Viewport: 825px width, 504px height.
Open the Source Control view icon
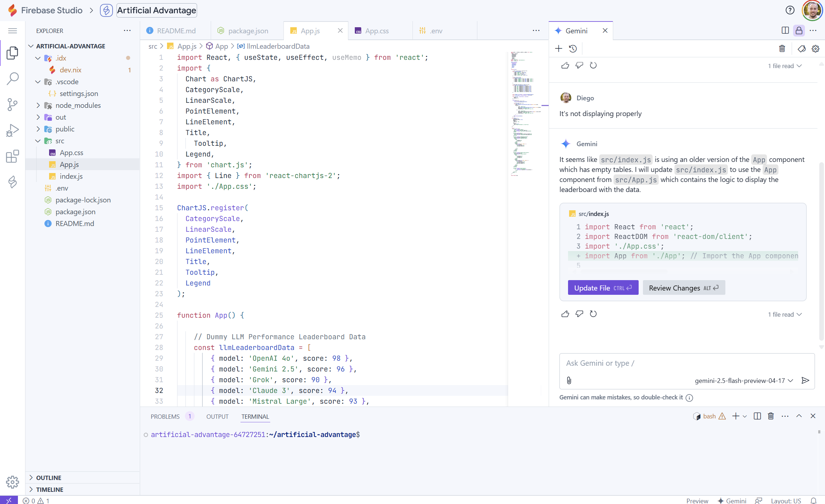click(13, 105)
